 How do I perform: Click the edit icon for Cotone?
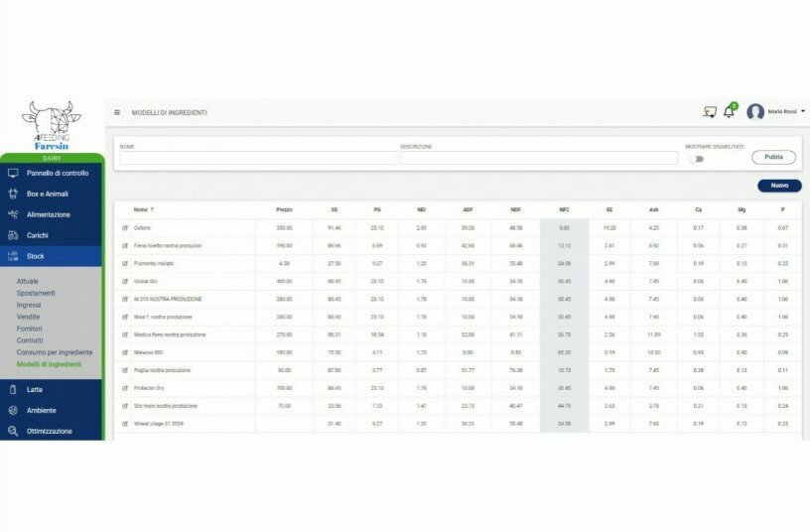(x=125, y=228)
